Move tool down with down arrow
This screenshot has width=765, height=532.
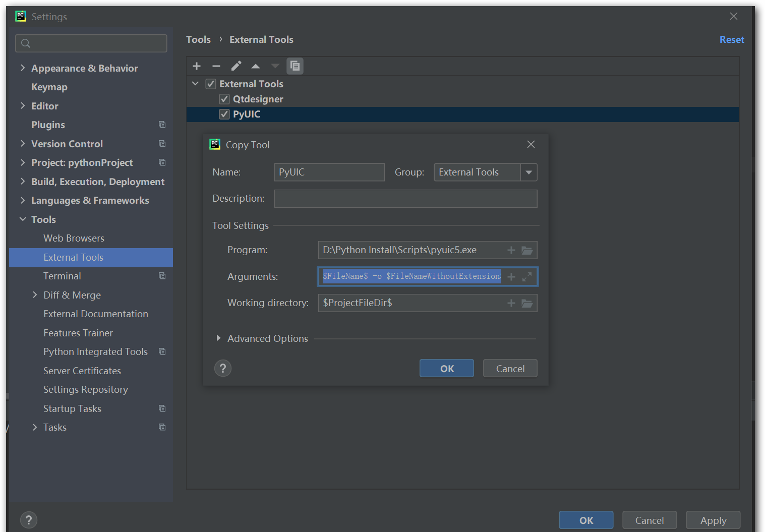[x=275, y=66]
